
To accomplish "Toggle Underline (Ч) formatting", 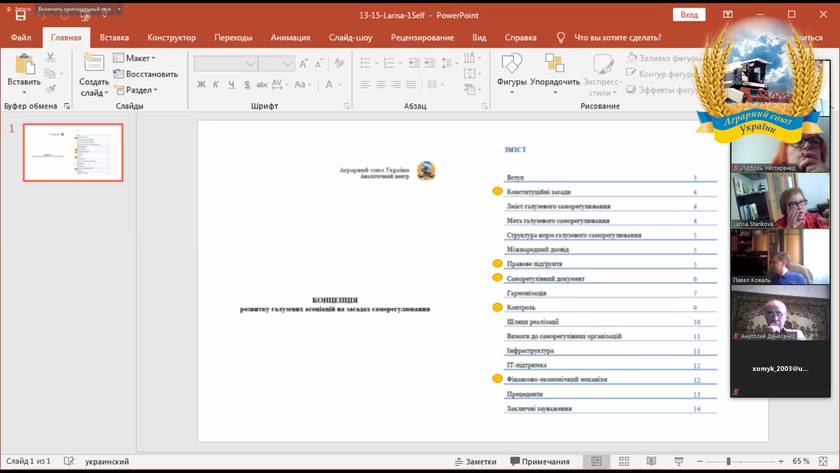I will pos(231,84).
